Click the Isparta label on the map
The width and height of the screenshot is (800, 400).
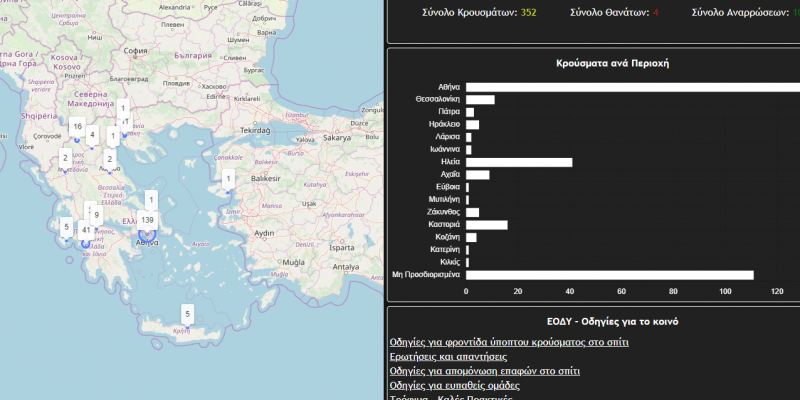pos(341,247)
